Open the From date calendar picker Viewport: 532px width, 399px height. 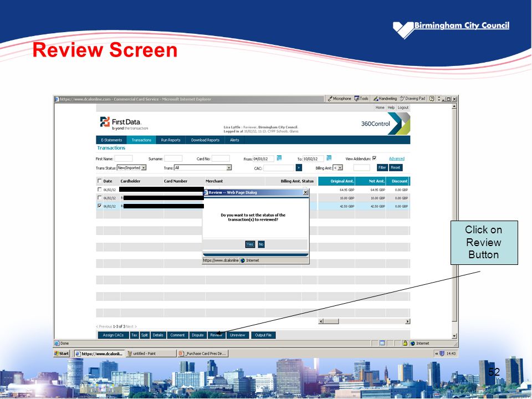point(279,158)
